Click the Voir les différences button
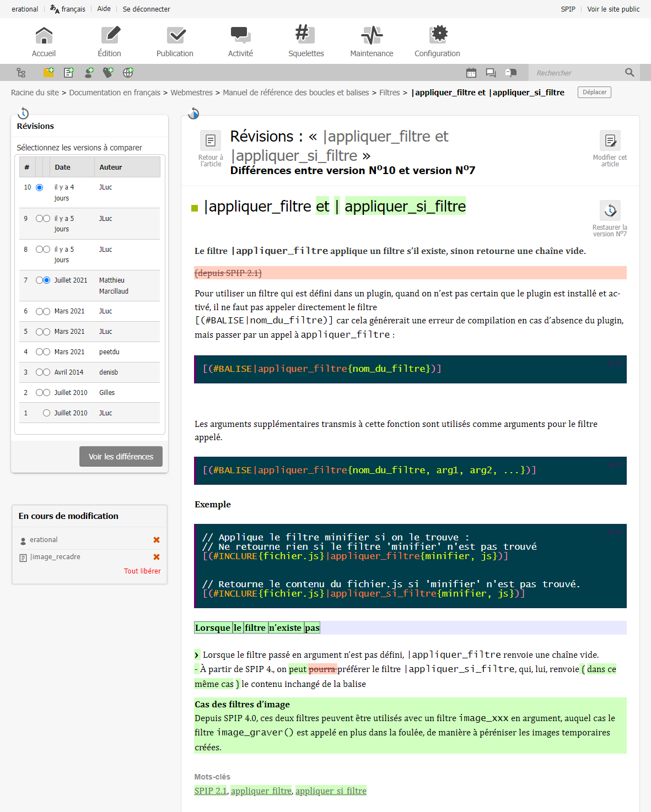This screenshot has width=651, height=812. 121,457
